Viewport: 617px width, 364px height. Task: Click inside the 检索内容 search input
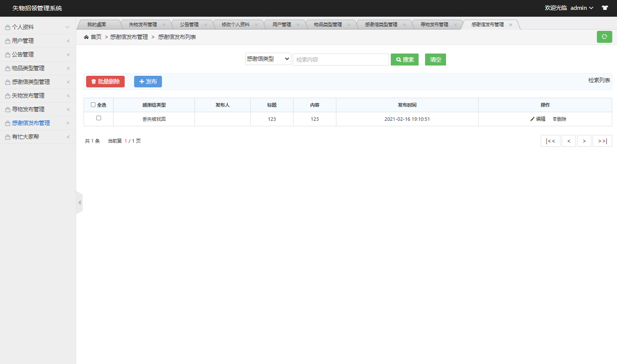[341, 59]
